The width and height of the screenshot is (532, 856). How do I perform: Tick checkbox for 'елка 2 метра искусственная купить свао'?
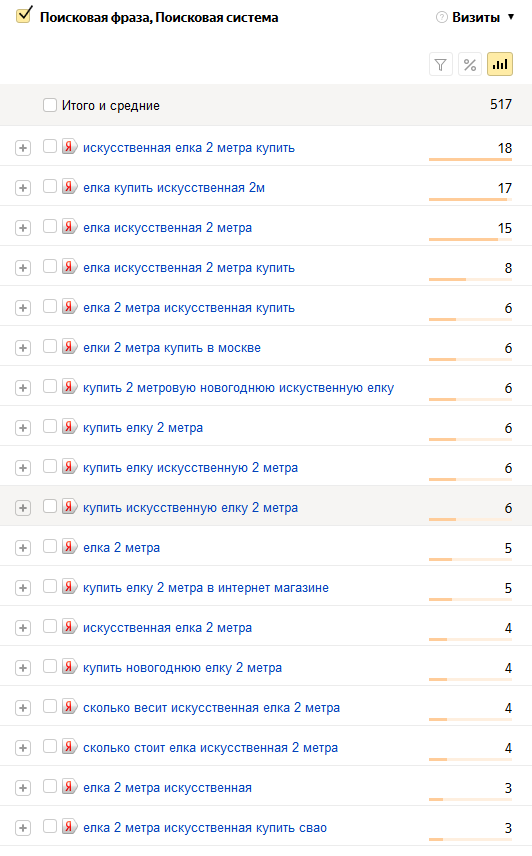[x=50, y=827]
